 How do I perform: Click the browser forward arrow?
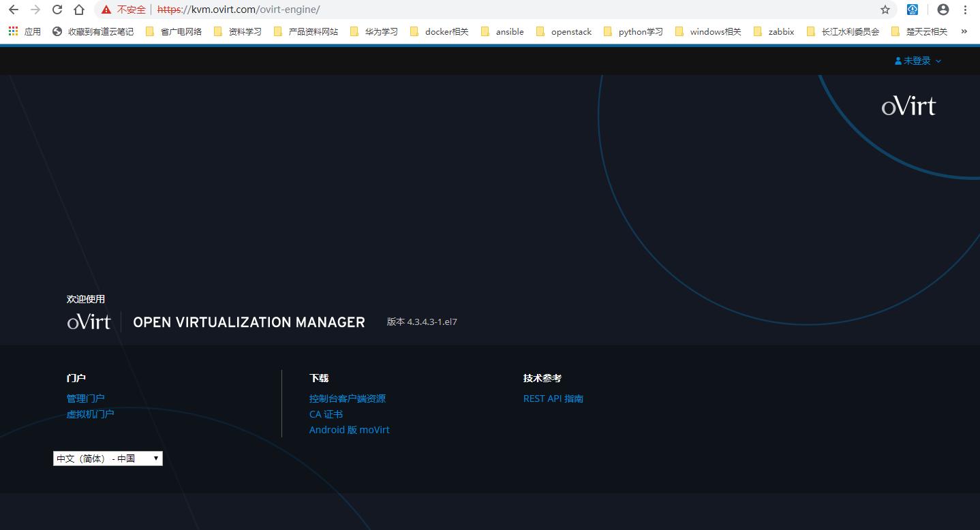[x=35, y=10]
